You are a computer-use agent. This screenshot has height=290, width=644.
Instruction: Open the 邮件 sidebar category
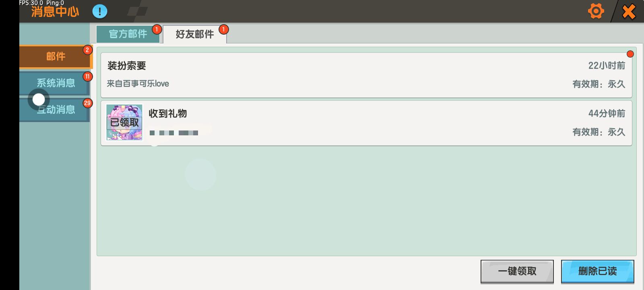[x=56, y=56]
